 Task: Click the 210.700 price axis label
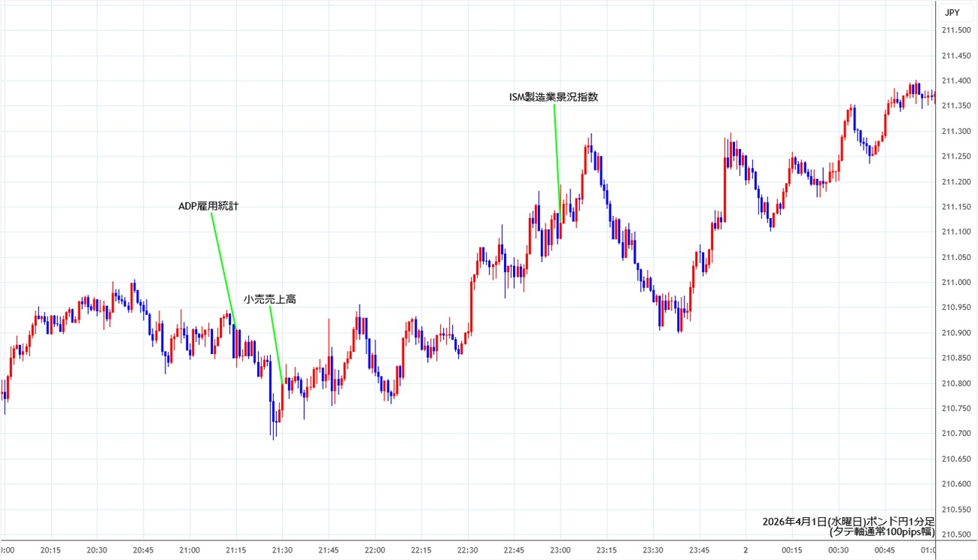point(955,434)
